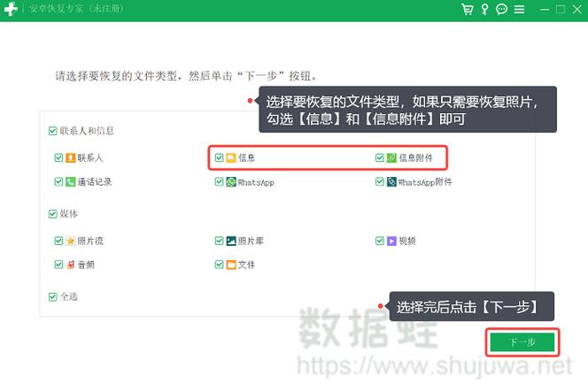Uncheck the 视频 checkbox
Viewport: 588px width, 391px height.
[x=380, y=241]
